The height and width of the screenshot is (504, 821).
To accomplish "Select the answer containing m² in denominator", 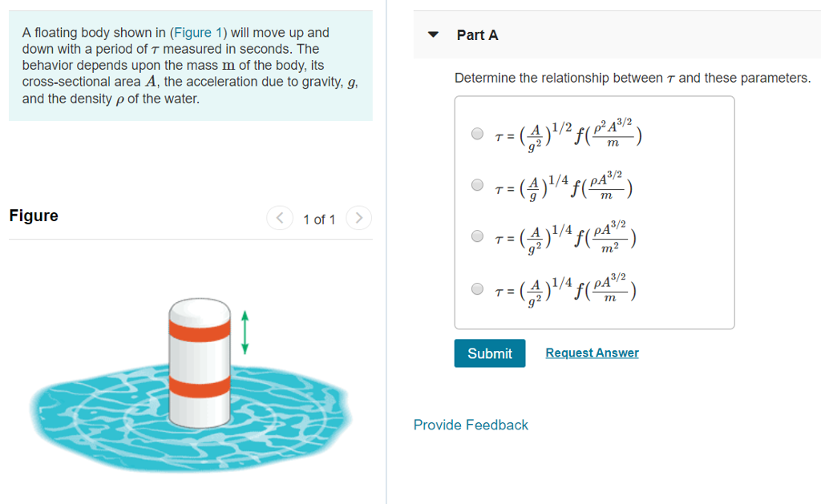I will [476, 236].
